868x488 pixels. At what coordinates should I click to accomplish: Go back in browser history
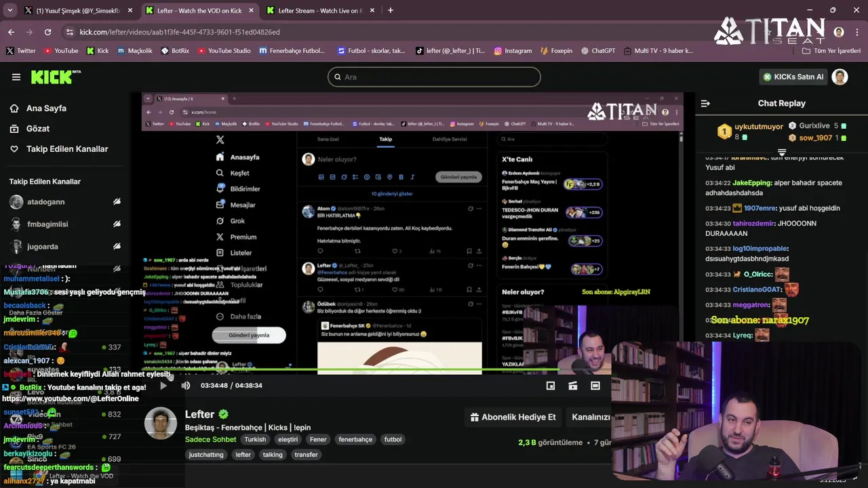[11, 32]
